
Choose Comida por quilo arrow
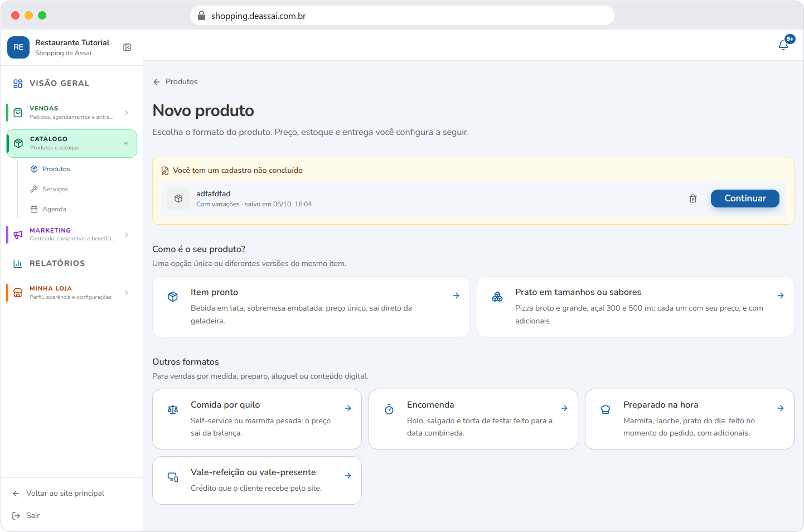pos(348,408)
